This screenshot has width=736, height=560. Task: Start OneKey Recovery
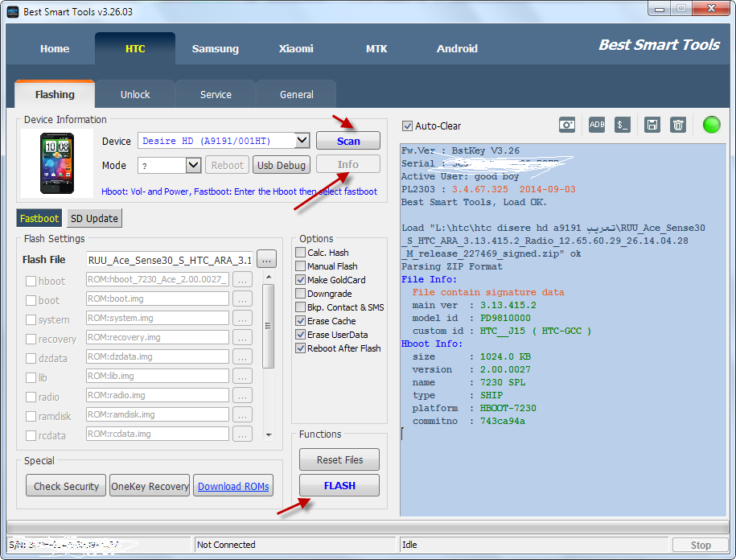pyautogui.click(x=150, y=486)
